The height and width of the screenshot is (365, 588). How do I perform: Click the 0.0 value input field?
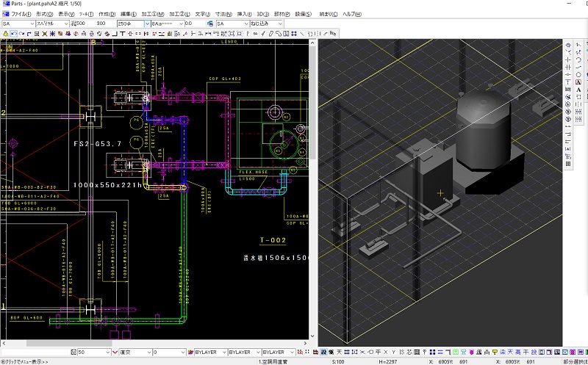194,24
